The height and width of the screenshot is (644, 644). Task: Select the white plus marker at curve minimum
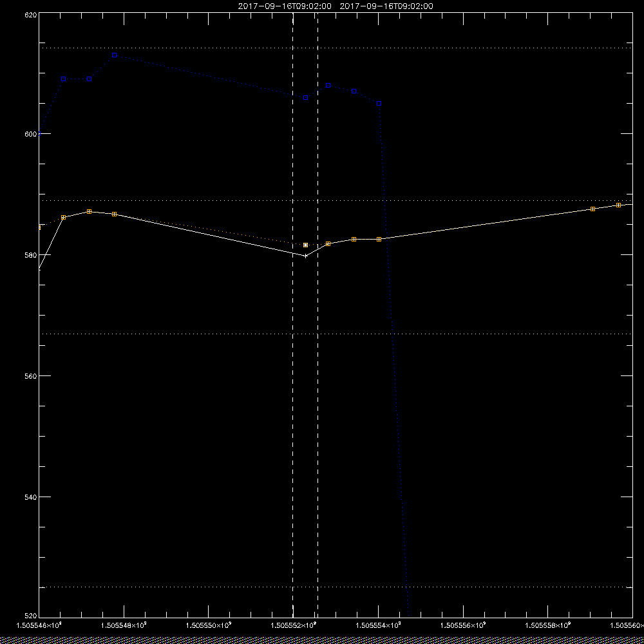click(305, 256)
